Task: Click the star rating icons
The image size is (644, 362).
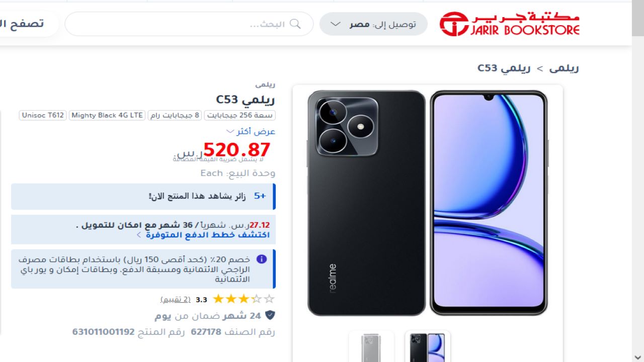Action: [x=244, y=299]
